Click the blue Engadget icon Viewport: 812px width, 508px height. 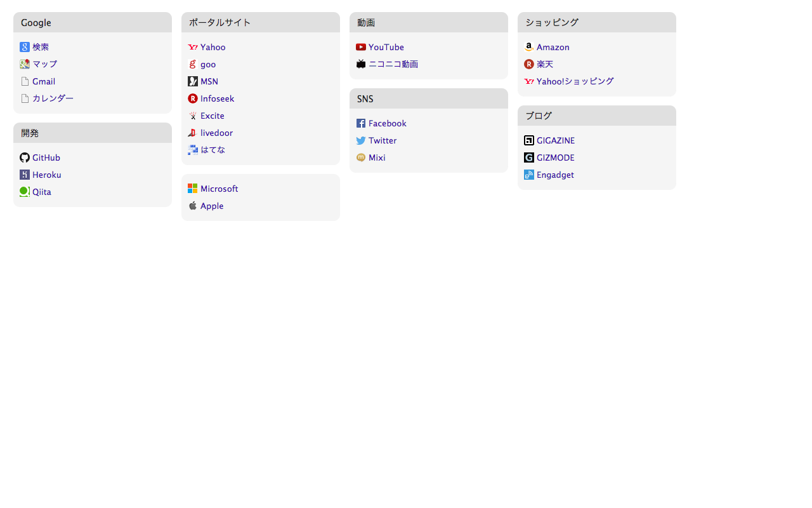point(529,175)
